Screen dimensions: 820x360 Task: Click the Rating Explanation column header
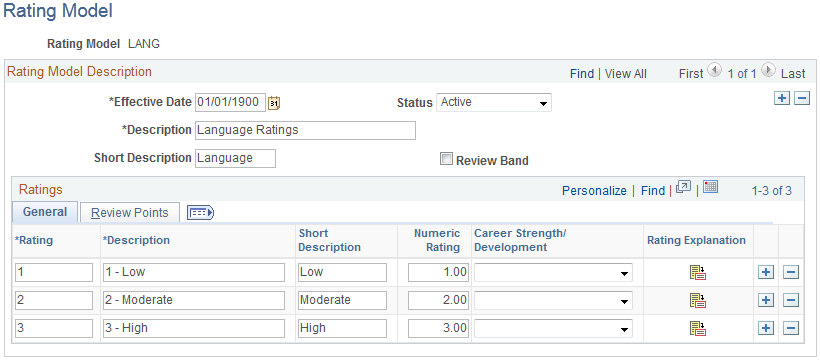(x=697, y=240)
